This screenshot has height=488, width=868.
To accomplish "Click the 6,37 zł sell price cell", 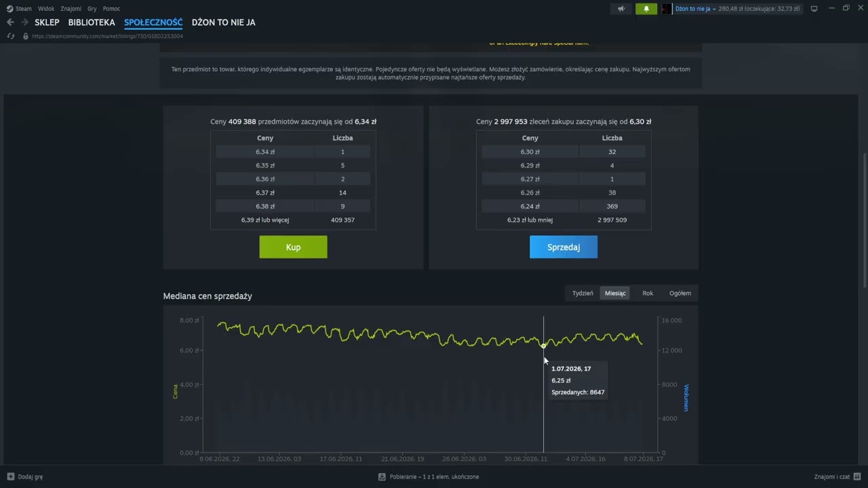I will point(265,192).
